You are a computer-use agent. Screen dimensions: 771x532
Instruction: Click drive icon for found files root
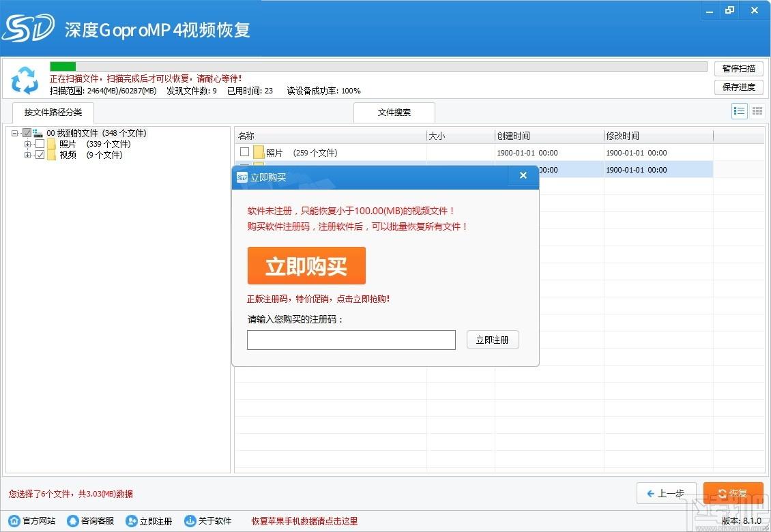pyautogui.click(x=38, y=133)
